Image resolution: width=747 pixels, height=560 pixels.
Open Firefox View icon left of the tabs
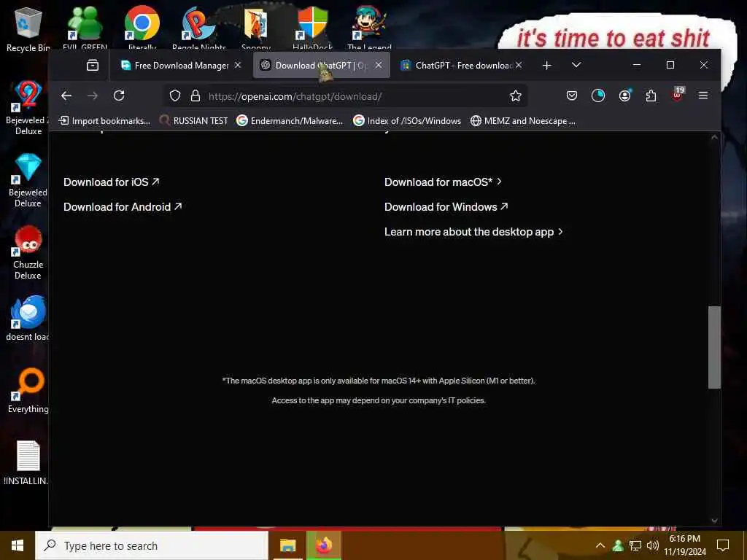pyautogui.click(x=93, y=65)
